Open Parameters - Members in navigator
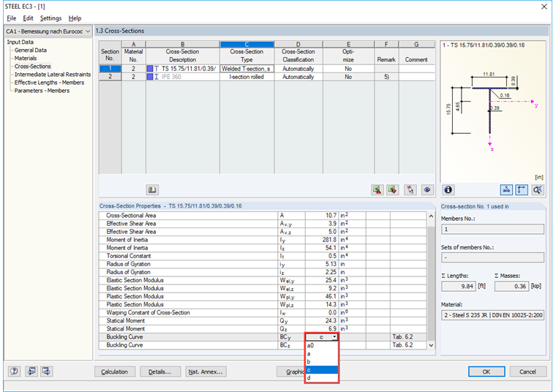556x392 pixels. tap(42, 91)
